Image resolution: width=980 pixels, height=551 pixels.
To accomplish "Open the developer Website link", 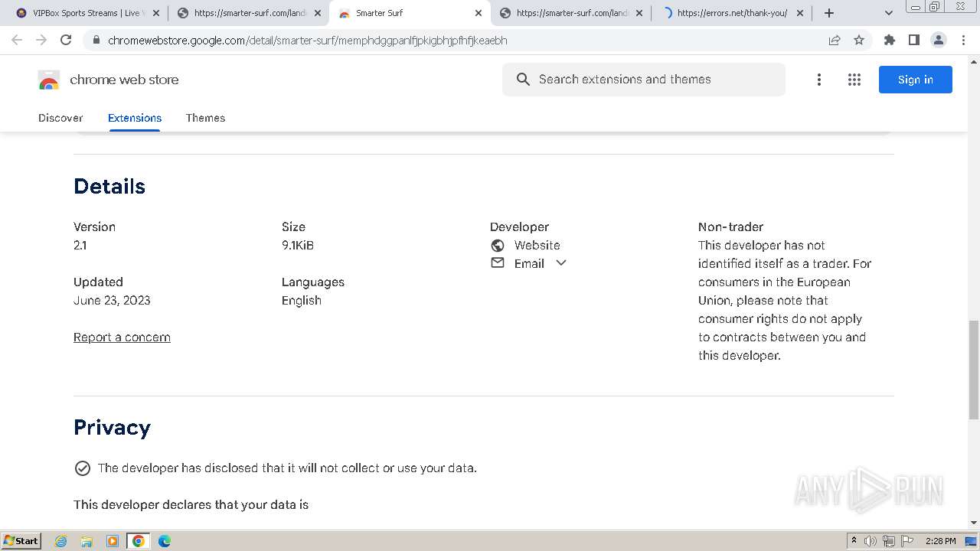I will (537, 246).
